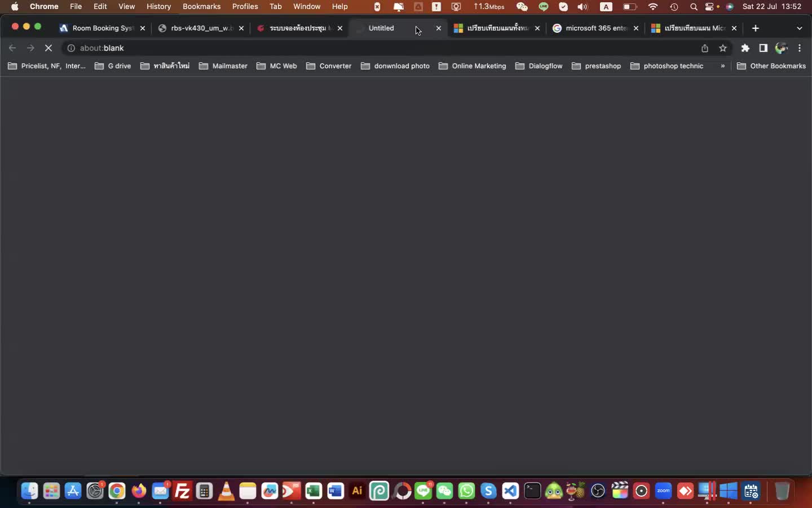Bookmark this tab with star icon
The width and height of the screenshot is (812, 508).
(723, 49)
